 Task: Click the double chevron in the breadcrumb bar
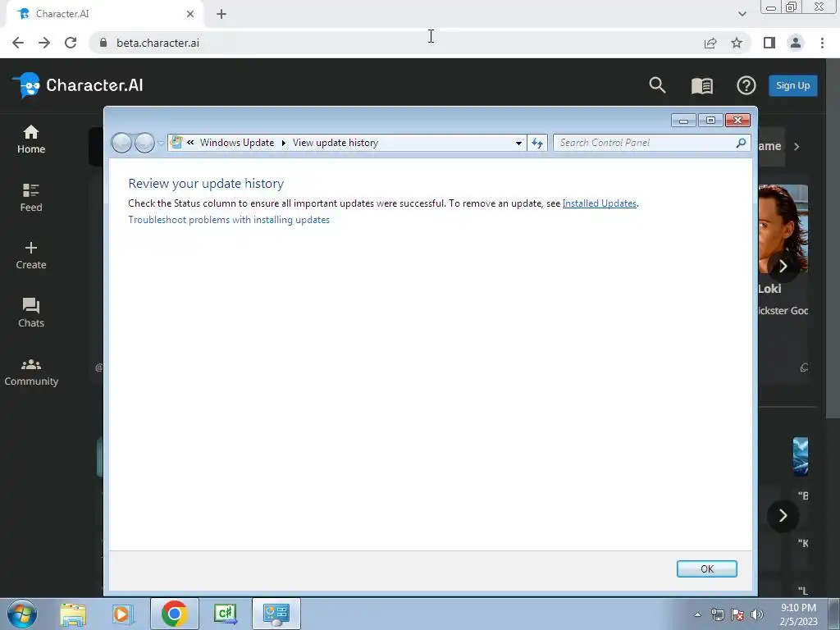190,143
